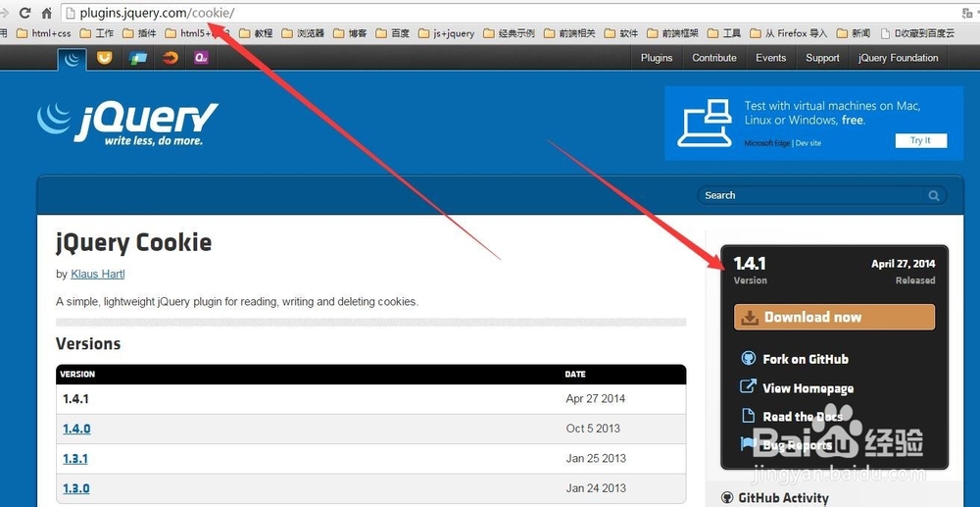This screenshot has width=980, height=507.
Task: Open the Contribute navigation item
Action: coord(713,58)
